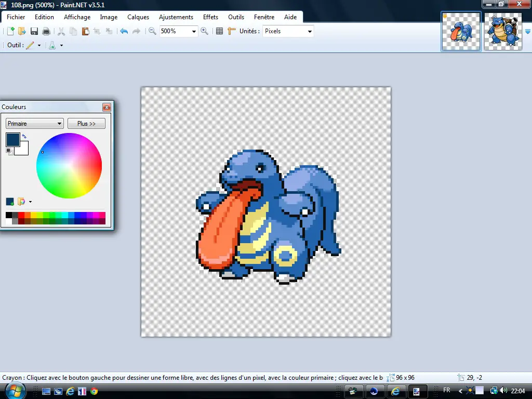
Task: Launch Chrome from the quick launch
Action: pyautogui.click(x=94, y=391)
